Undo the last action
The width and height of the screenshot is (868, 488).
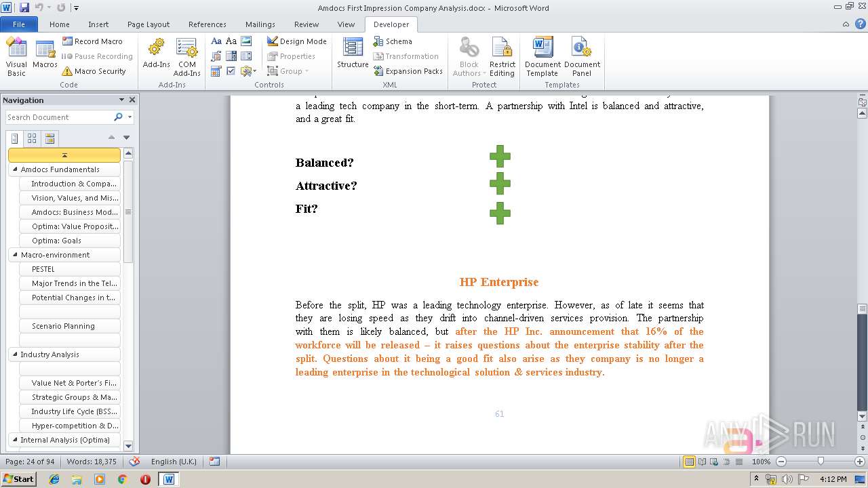point(39,7)
